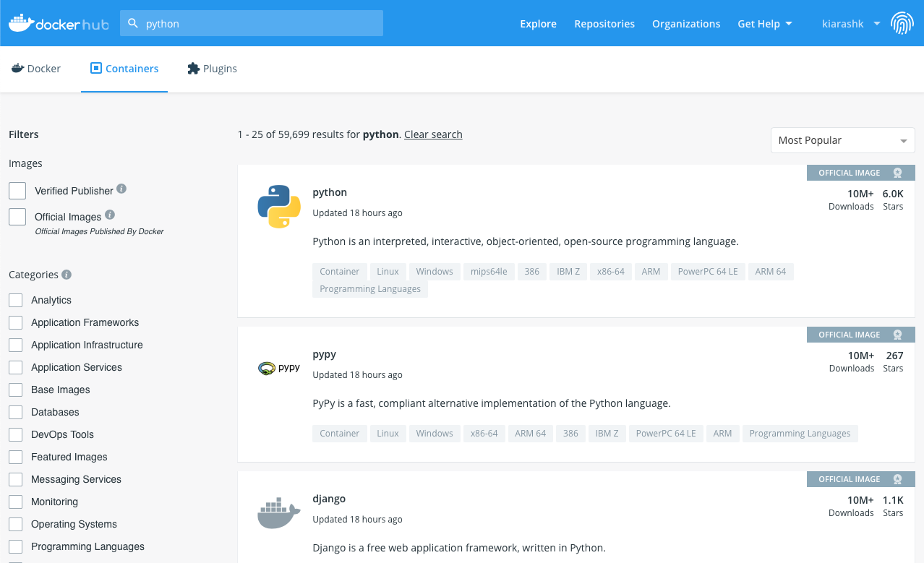Click the search field containing python
Screen dimensions: 924x563
click(252, 23)
